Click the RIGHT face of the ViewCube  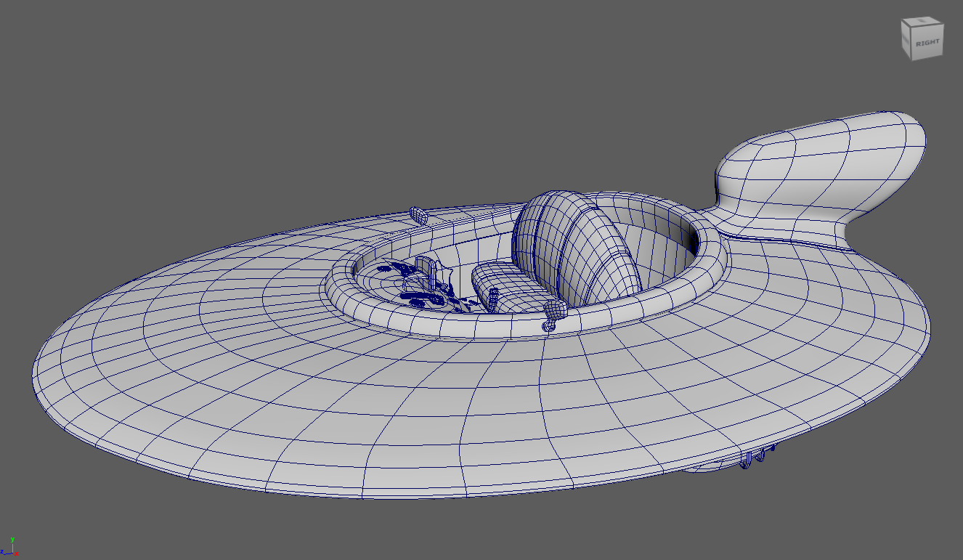(x=927, y=43)
